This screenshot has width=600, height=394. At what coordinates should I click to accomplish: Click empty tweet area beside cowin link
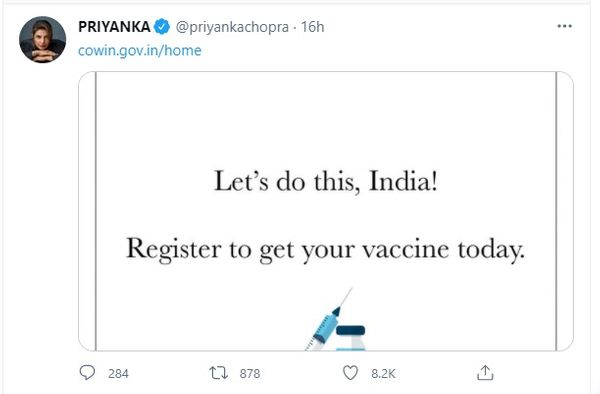click(x=383, y=50)
